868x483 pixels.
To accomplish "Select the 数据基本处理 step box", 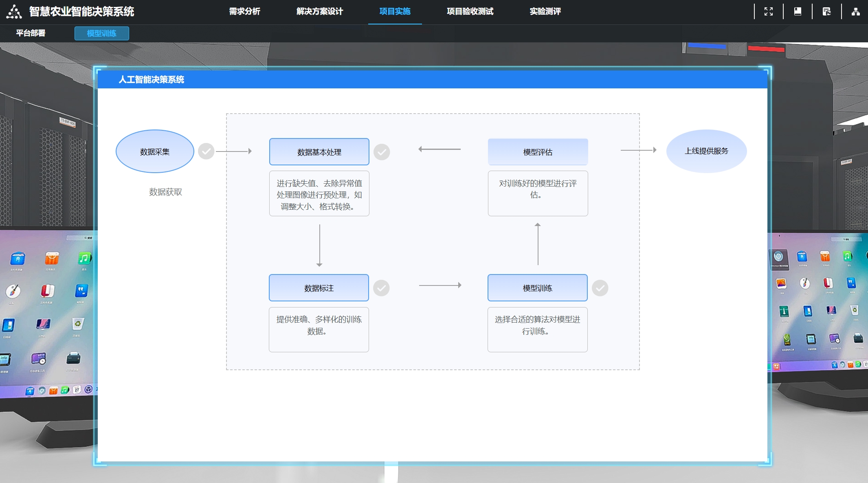I will 319,152.
